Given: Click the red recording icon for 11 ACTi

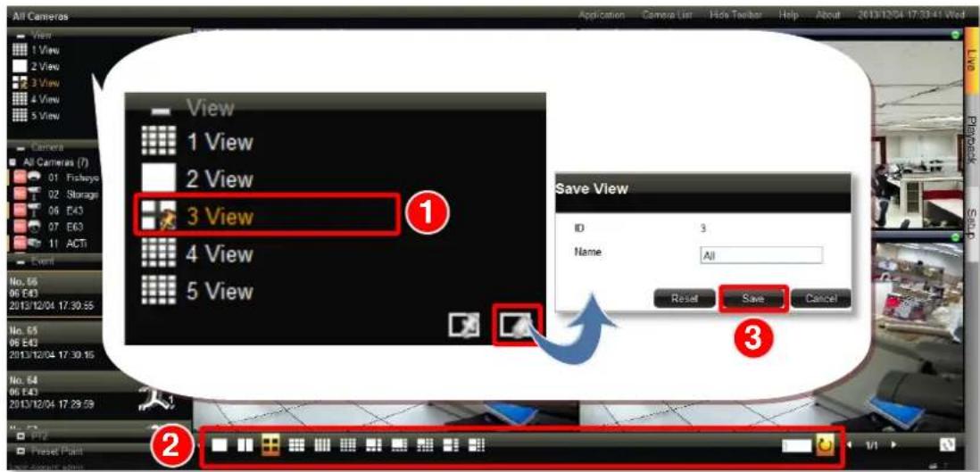Looking at the screenshot, I should 20,244.
